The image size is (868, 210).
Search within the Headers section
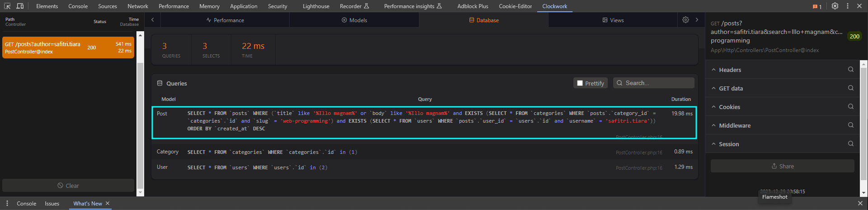851,70
